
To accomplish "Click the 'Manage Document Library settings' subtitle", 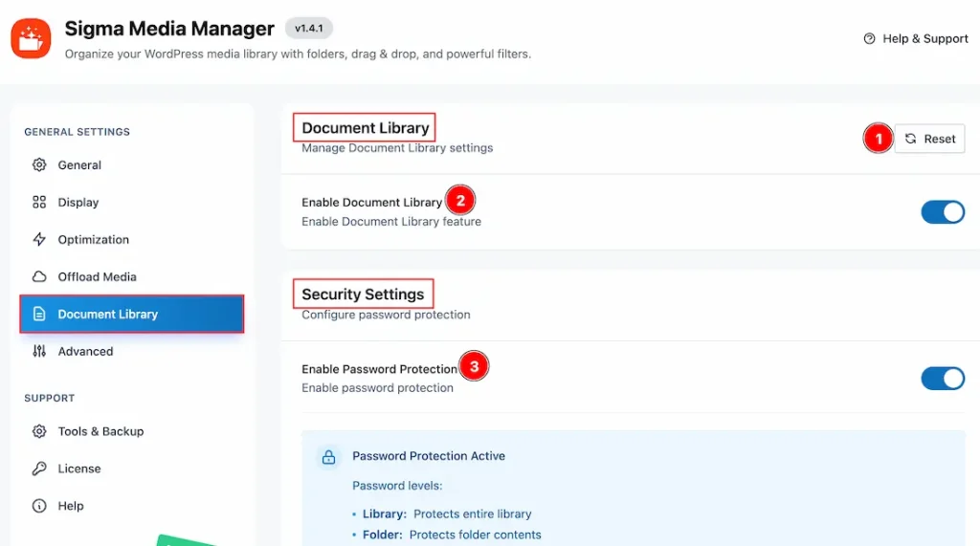I will pos(397,148).
